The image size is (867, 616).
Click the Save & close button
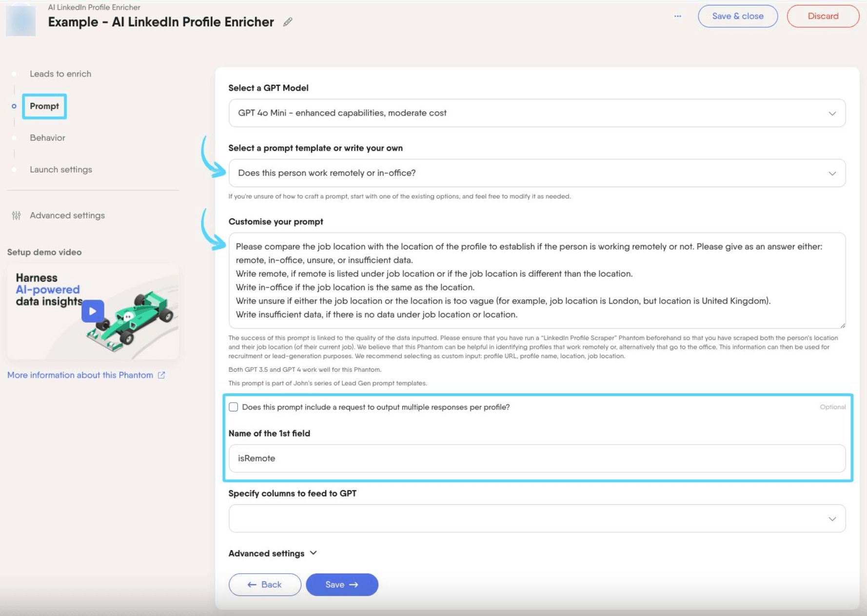(x=738, y=16)
